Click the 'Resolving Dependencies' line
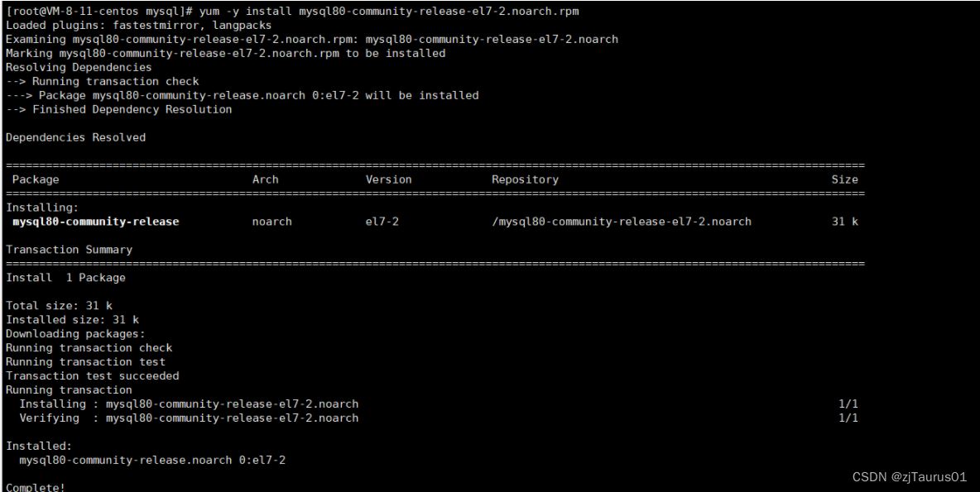This screenshot has width=980, height=492. (x=79, y=67)
